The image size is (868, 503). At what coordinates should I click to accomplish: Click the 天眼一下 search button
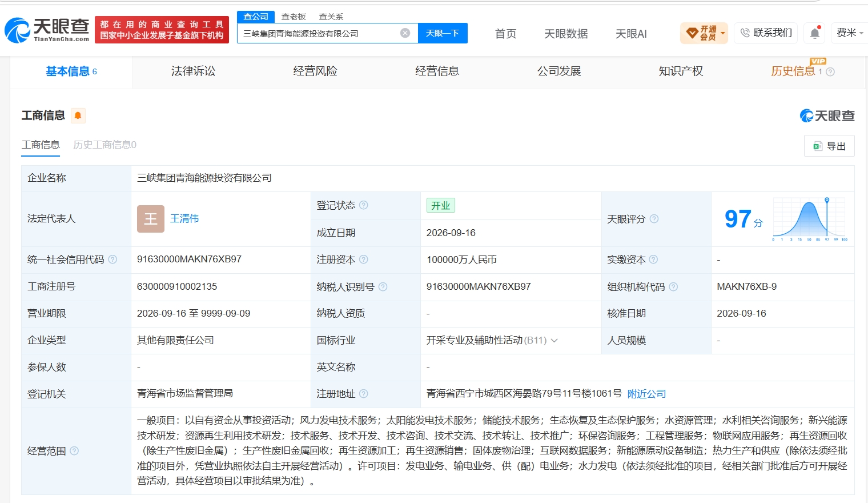[x=443, y=33]
